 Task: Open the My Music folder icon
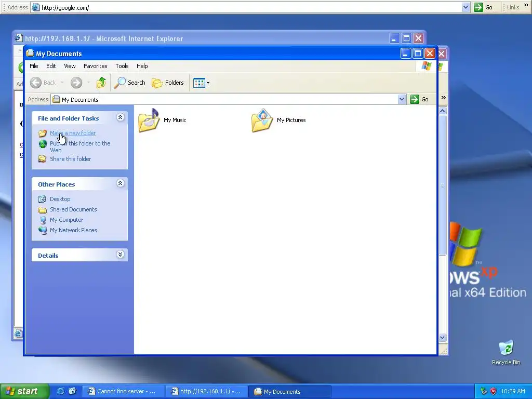pyautogui.click(x=149, y=120)
